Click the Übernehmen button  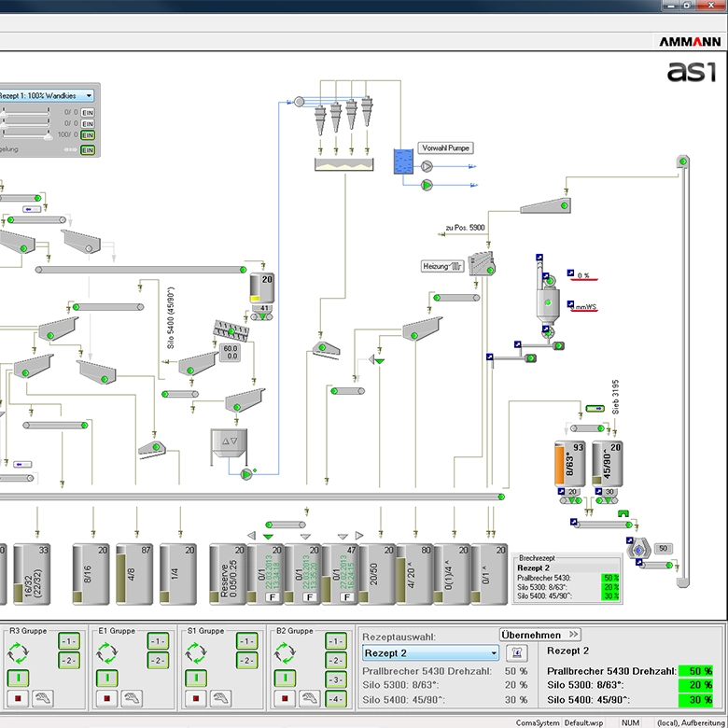tap(540, 635)
